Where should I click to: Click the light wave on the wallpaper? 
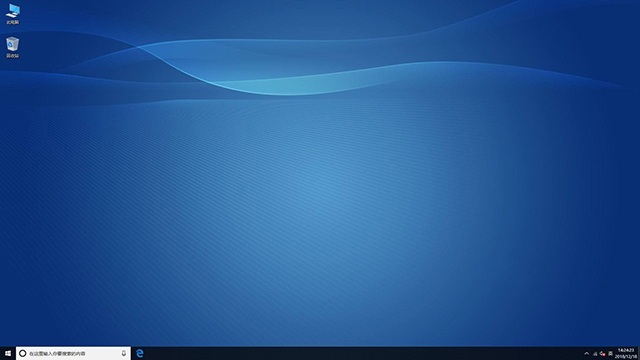286,86
